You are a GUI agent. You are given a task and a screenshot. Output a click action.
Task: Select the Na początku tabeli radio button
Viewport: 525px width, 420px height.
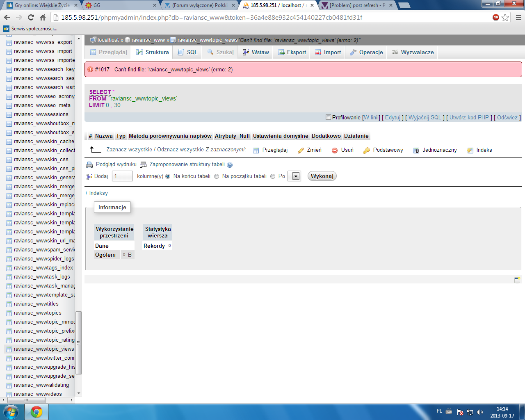click(217, 176)
